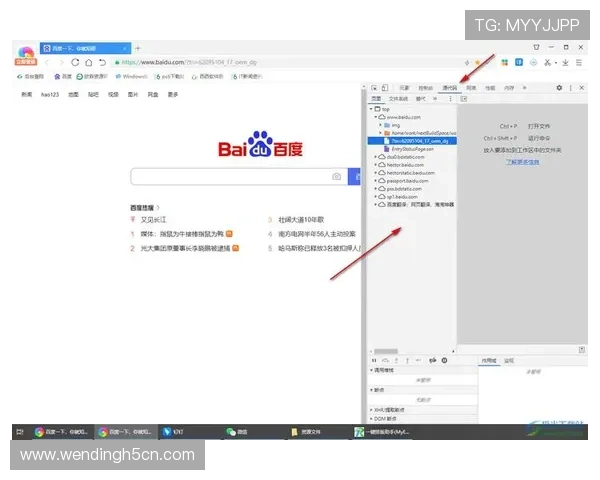Image resolution: width=600 pixels, height=480 pixels.
Task: Expand the passport.baidu.com domain node
Action: click(376, 181)
